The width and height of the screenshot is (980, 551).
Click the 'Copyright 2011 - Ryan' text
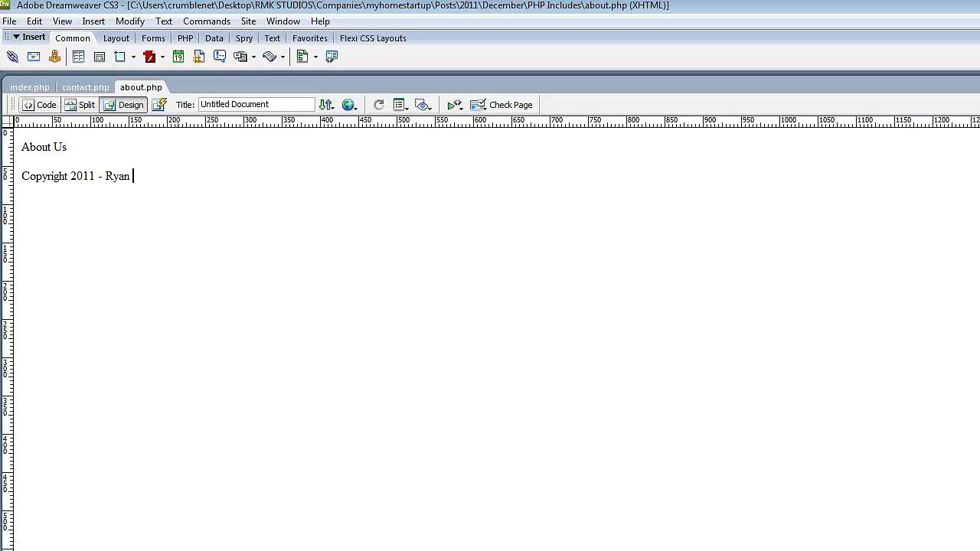75,176
